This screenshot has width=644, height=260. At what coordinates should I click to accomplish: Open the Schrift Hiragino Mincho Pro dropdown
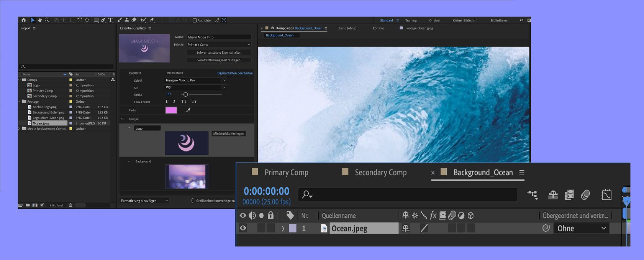[195, 80]
